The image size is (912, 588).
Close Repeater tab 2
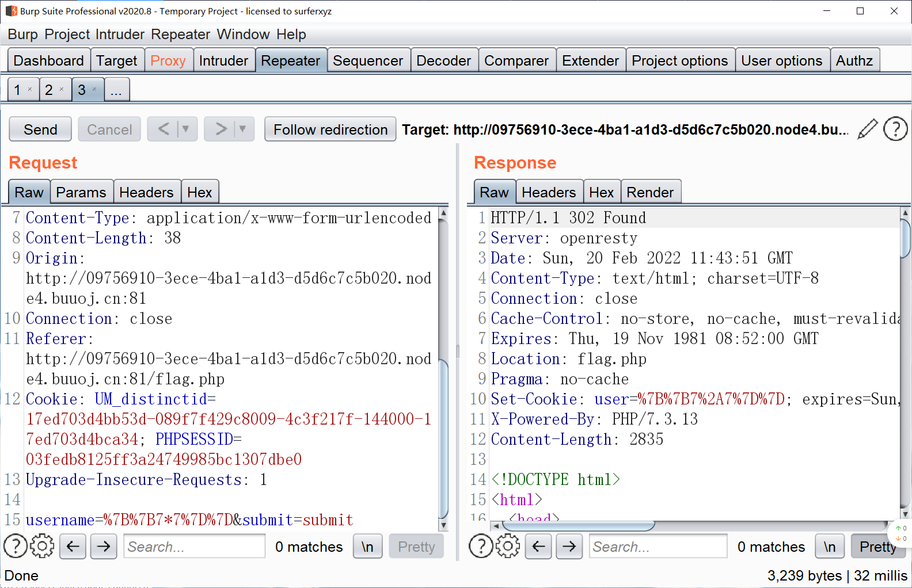pos(62,89)
